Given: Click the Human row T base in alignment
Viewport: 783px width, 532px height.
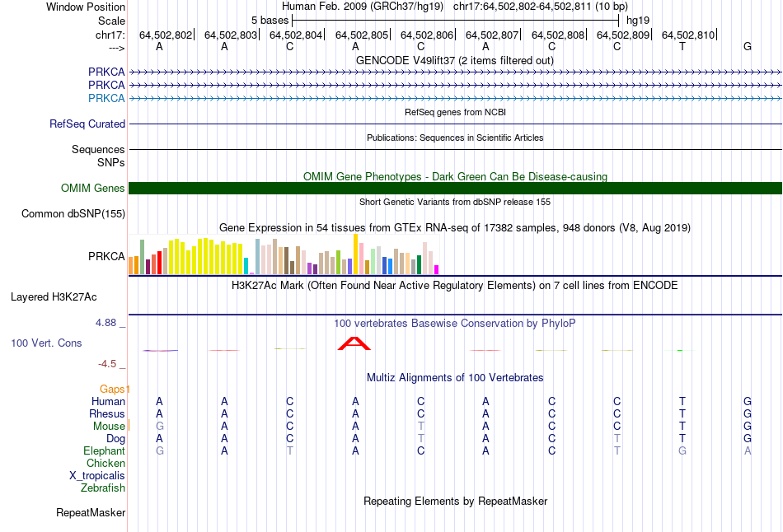Looking at the screenshot, I should point(682,401).
